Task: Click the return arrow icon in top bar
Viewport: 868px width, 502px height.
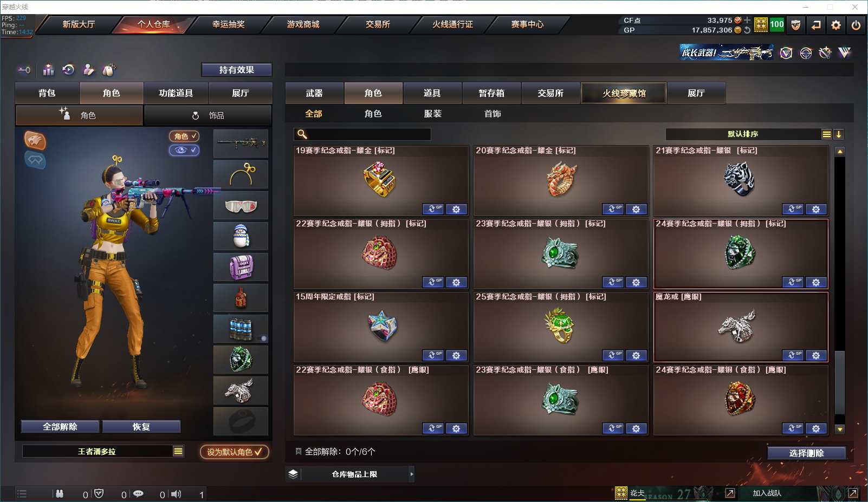Action: coord(816,25)
